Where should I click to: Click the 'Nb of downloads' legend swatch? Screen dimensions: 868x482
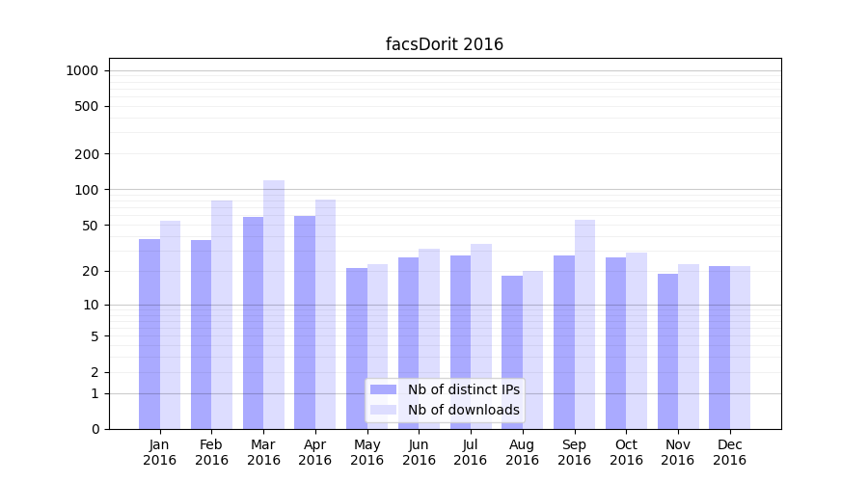click(x=383, y=410)
